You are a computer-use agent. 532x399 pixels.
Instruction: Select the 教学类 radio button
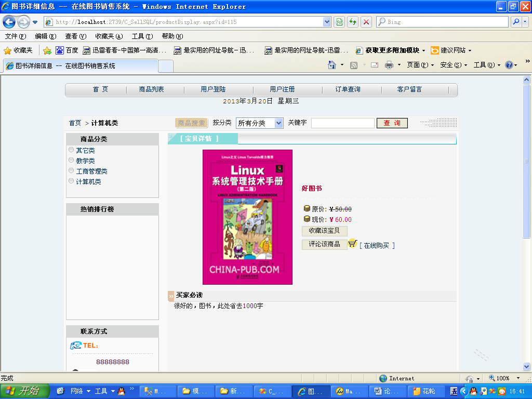[x=71, y=160]
